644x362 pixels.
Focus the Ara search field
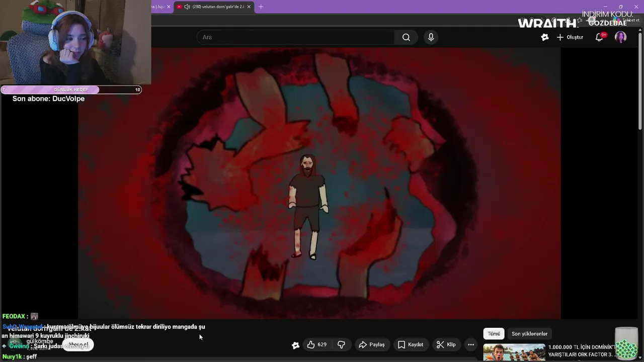tap(296, 37)
